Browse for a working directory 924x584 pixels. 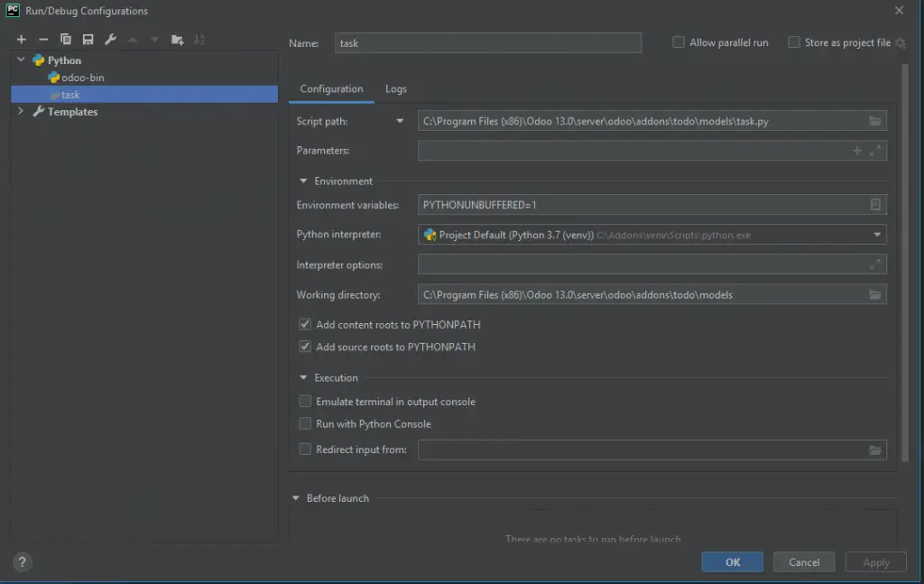point(873,294)
